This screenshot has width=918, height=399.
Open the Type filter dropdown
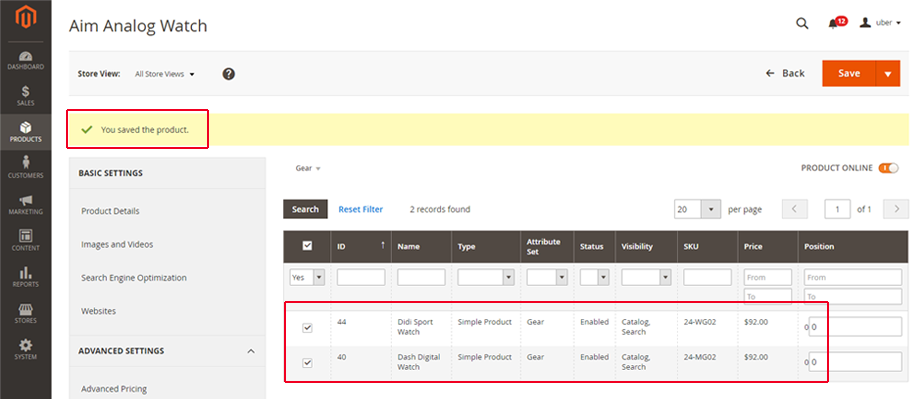point(486,277)
